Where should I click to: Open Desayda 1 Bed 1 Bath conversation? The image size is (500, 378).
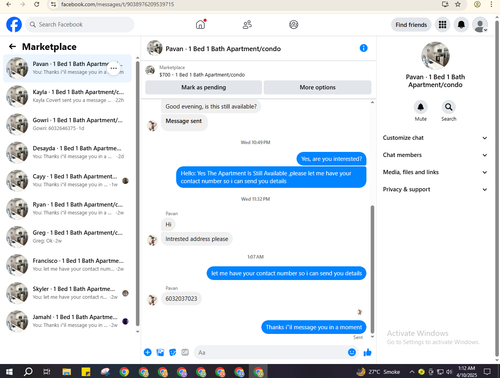[x=67, y=152]
